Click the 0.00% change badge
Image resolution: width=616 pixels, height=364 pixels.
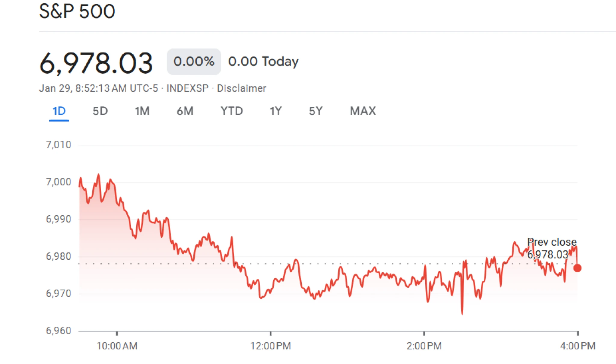pos(194,61)
